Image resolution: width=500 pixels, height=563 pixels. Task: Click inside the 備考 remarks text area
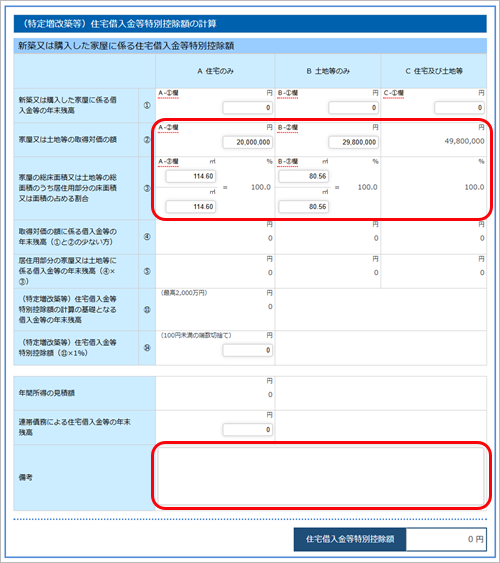pos(321,476)
